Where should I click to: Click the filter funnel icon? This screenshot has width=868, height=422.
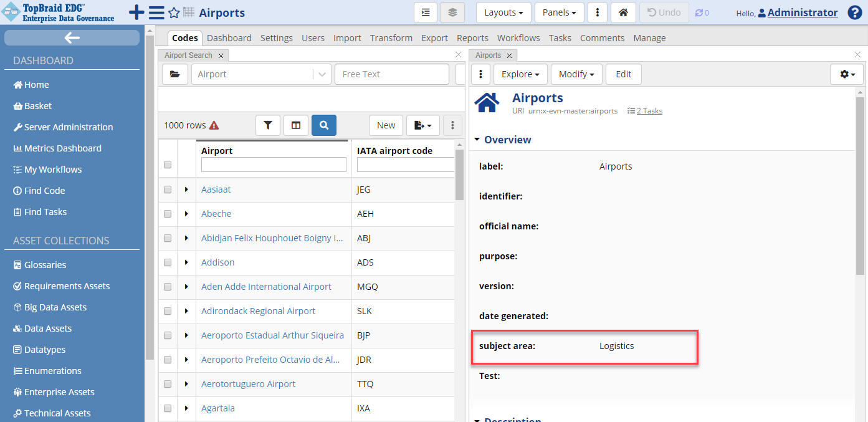[268, 125]
